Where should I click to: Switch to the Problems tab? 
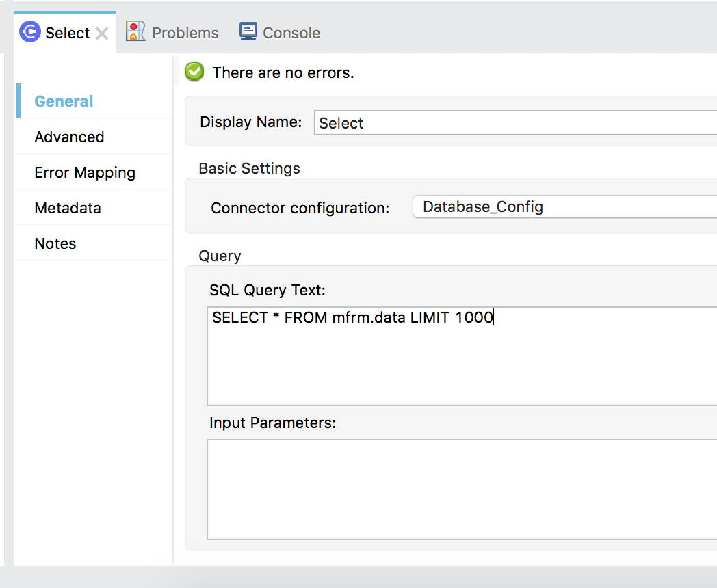[185, 33]
